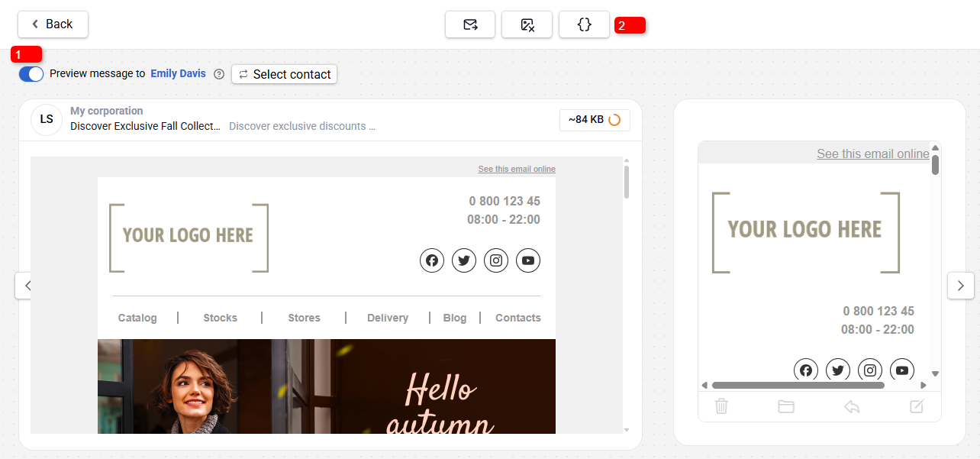
Task: Open the Contacts menu item
Action: (518, 318)
